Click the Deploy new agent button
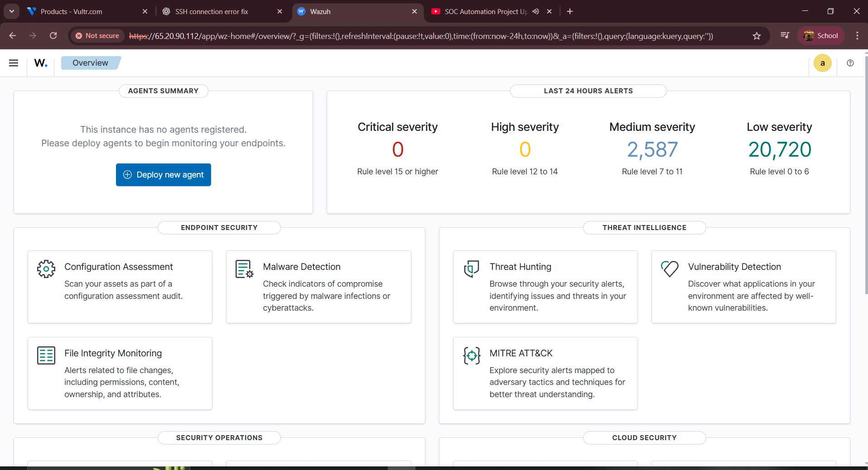The height and width of the screenshot is (470, 868). point(163,175)
